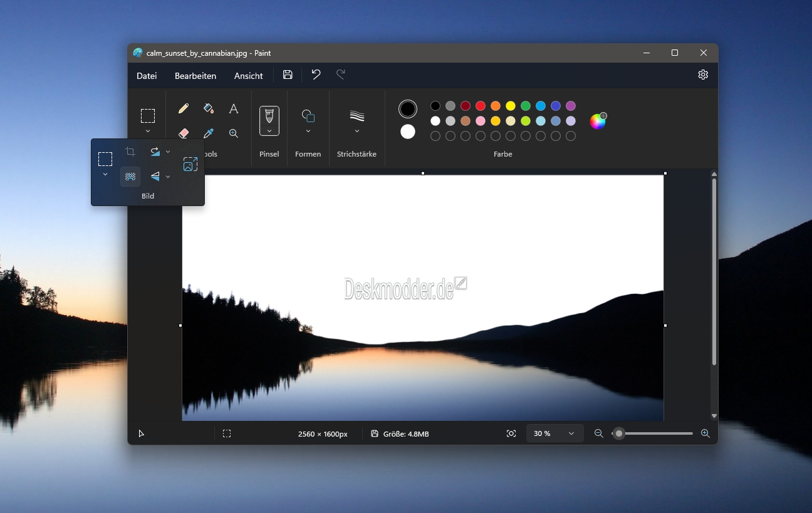The image size is (812, 513).
Task: Pick the light blue top-row swatch
Action: pyautogui.click(x=541, y=106)
